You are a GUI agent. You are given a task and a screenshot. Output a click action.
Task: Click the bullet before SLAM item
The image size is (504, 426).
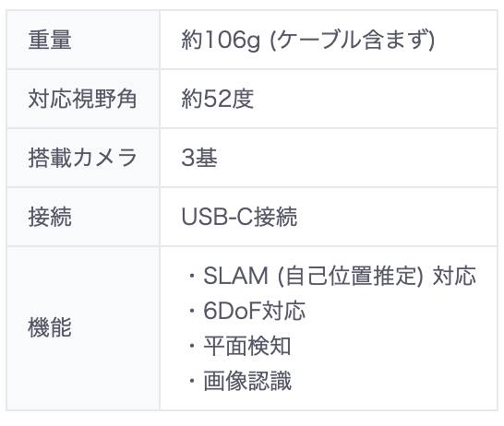(192, 276)
